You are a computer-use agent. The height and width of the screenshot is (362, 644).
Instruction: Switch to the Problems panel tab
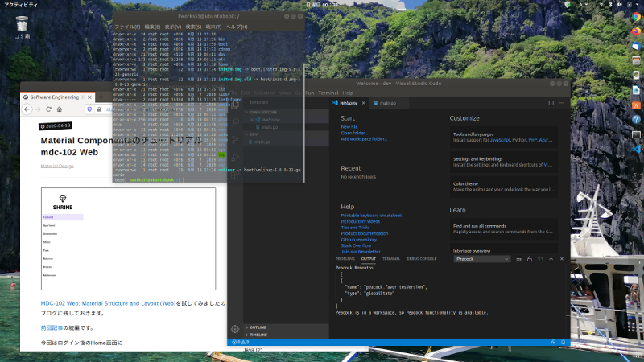pos(345,259)
